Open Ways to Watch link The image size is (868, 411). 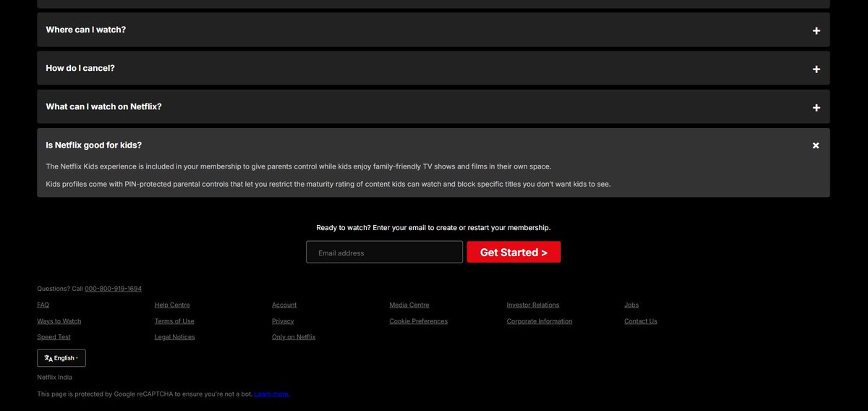point(59,321)
